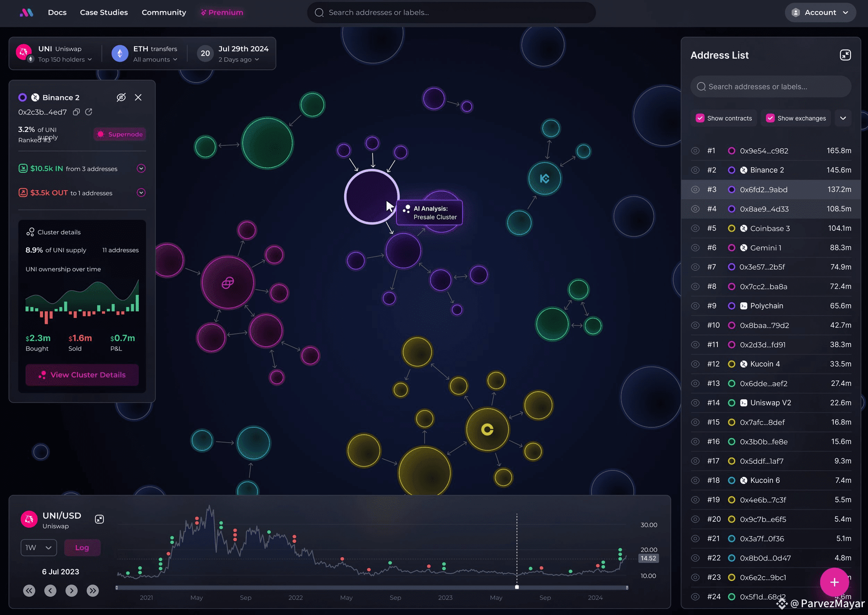Select address row #3 0x6fd2...9abd

(771, 190)
